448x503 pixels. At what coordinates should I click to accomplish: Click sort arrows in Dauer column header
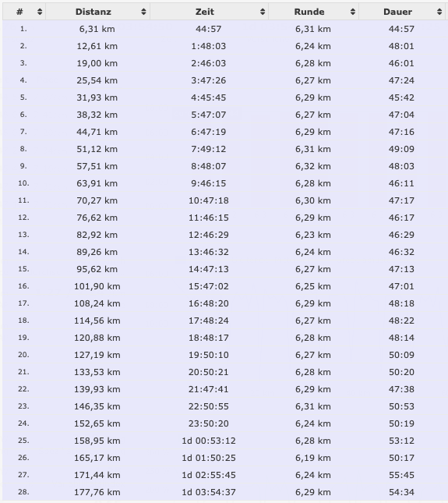point(439,12)
